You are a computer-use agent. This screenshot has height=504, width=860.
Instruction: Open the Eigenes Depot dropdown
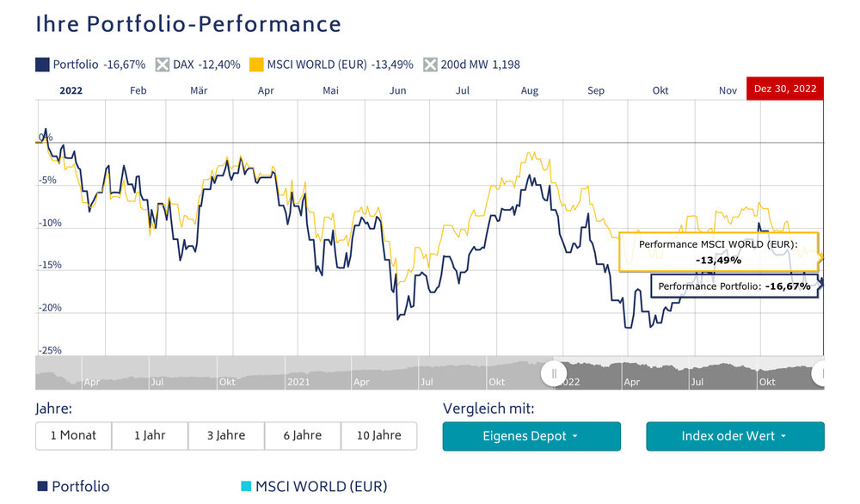531,436
